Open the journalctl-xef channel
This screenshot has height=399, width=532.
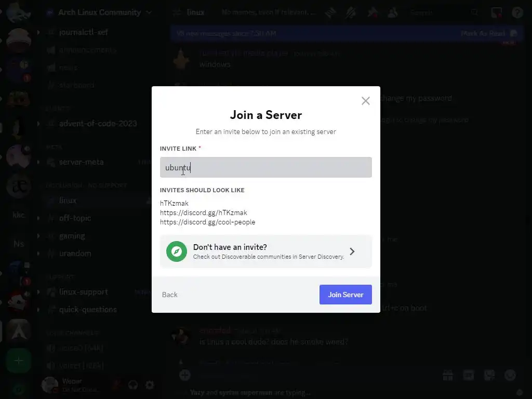coord(84,32)
